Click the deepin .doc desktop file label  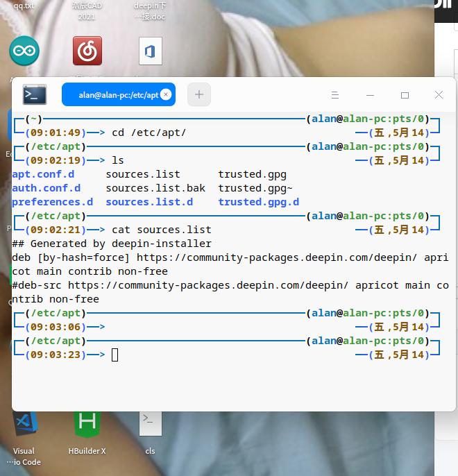point(150,11)
